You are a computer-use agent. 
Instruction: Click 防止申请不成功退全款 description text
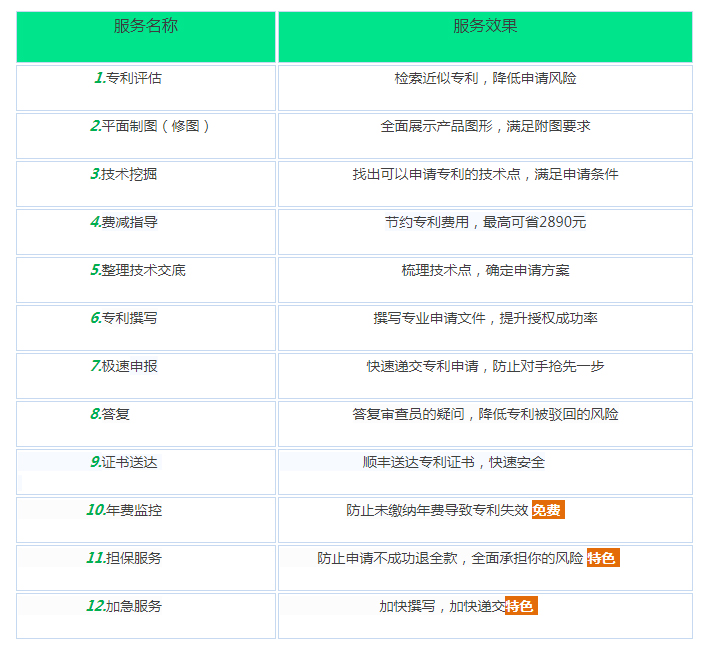(387, 558)
